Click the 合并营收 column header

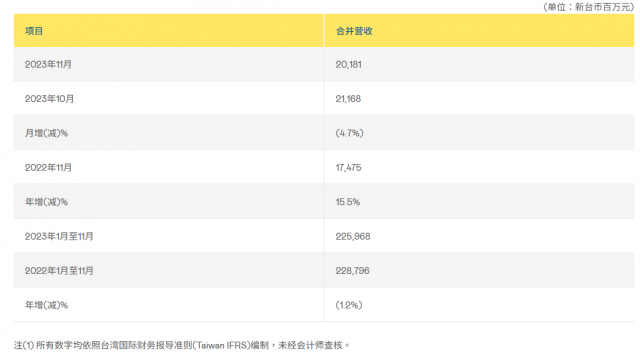click(x=354, y=31)
